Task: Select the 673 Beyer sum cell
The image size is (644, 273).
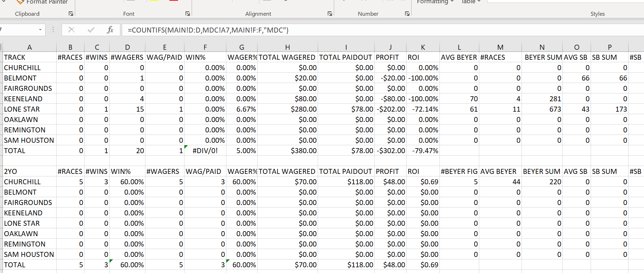Action: pos(542,109)
